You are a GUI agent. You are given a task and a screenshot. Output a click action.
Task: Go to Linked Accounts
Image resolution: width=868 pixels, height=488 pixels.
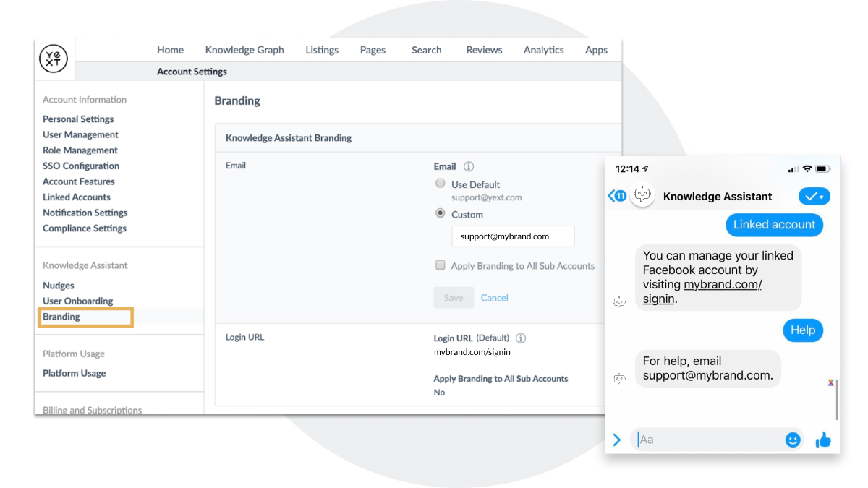[x=77, y=197]
